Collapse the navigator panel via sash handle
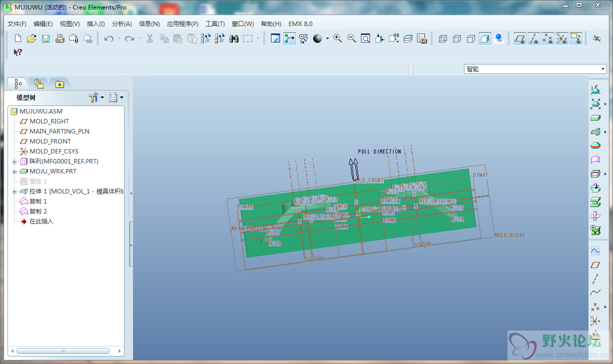 (131, 245)
